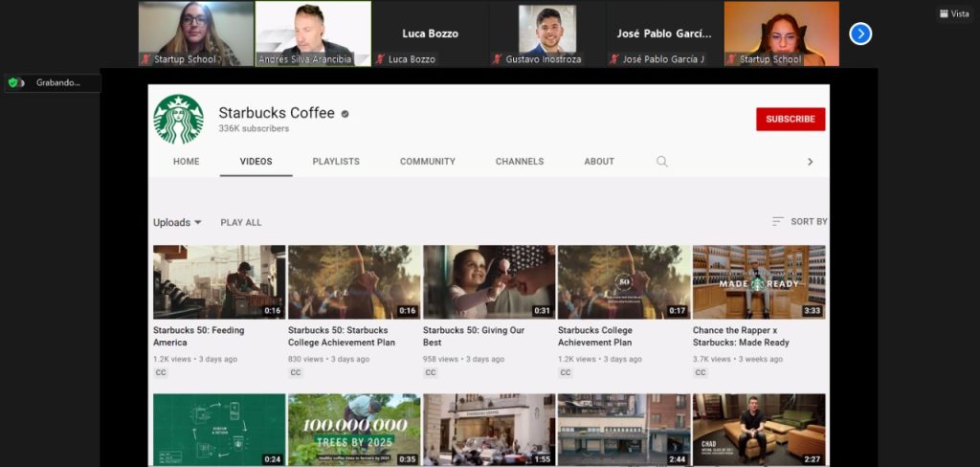This screenshot has height=467, width=980.
Task: Click muted microphone icon on Luca Bozzo
Action: 380,59
